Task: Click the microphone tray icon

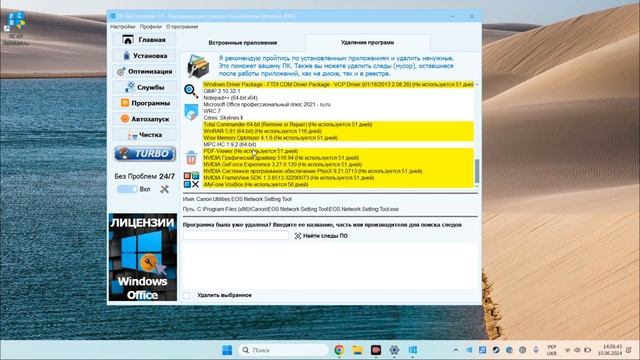Action: click(x=536, y=350)
